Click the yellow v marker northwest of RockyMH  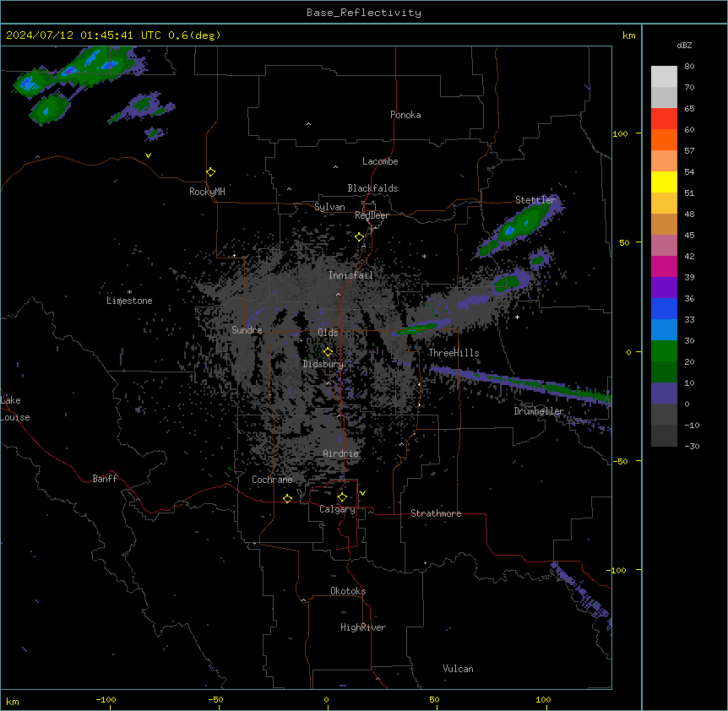pyautogui.click(x=148, y=155)
